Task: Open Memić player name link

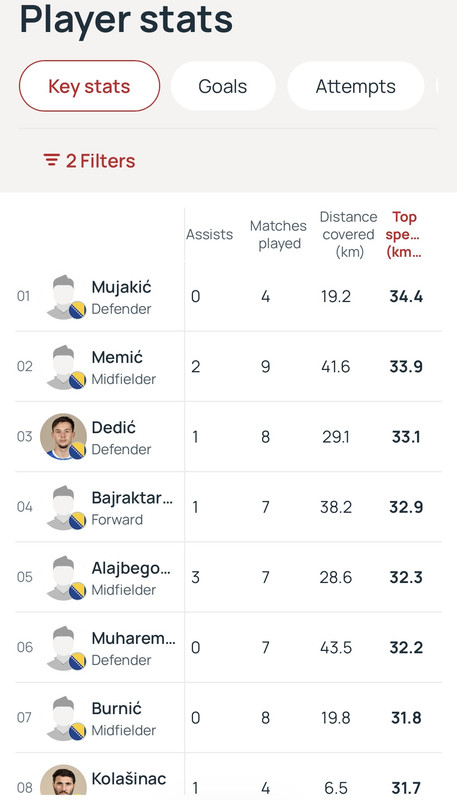Action: (x=117, y=357)
